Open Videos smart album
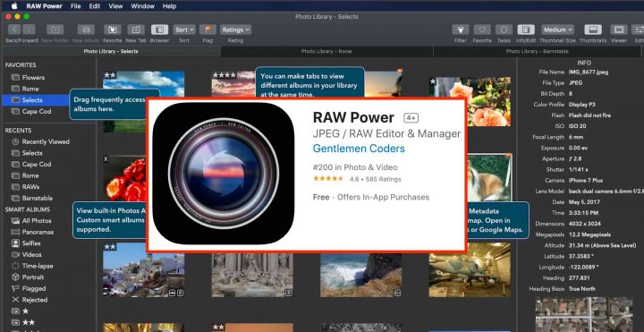 31,254
